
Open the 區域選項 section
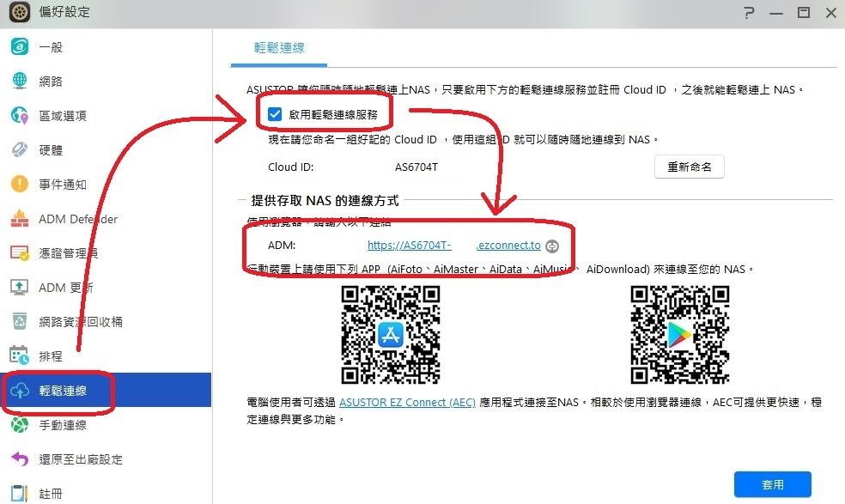pyautogui.click(x=63, y=116)
